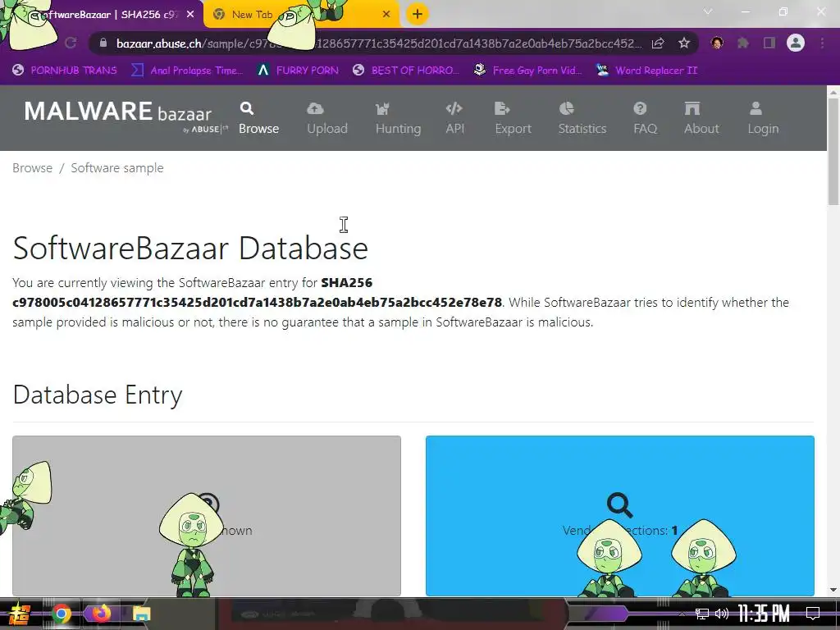Click the MALWARE bazaar logo
840x630 pixels.
pyautogui.click(x=126, y=116)
